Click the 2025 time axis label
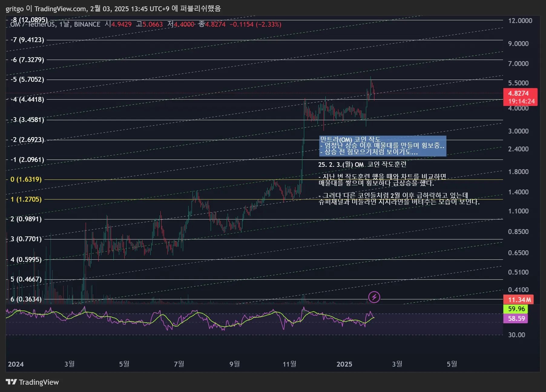 point(344,364)
